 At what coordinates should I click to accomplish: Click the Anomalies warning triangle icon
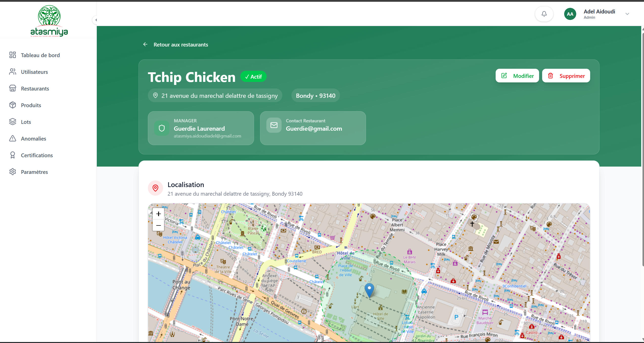(x=13, y=139)
